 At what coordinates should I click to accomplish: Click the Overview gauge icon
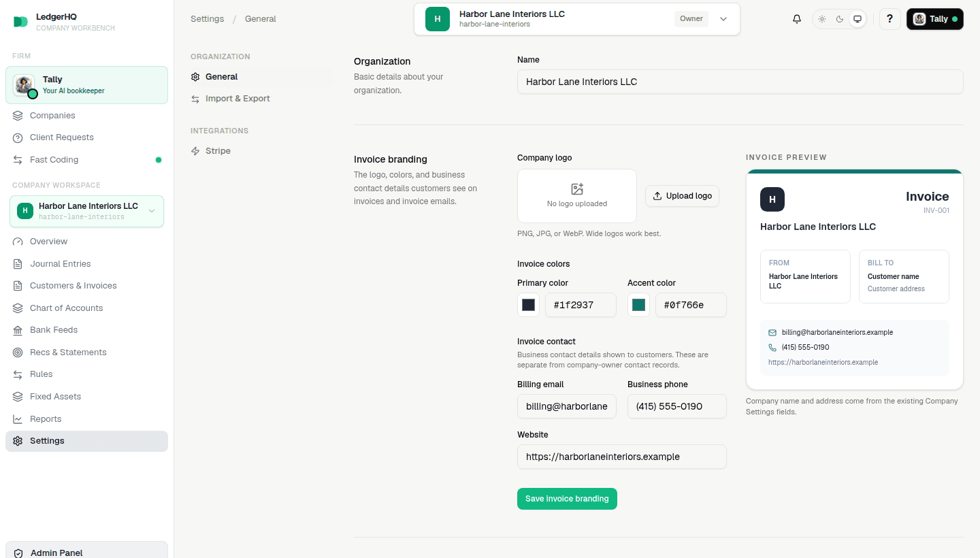18,242
